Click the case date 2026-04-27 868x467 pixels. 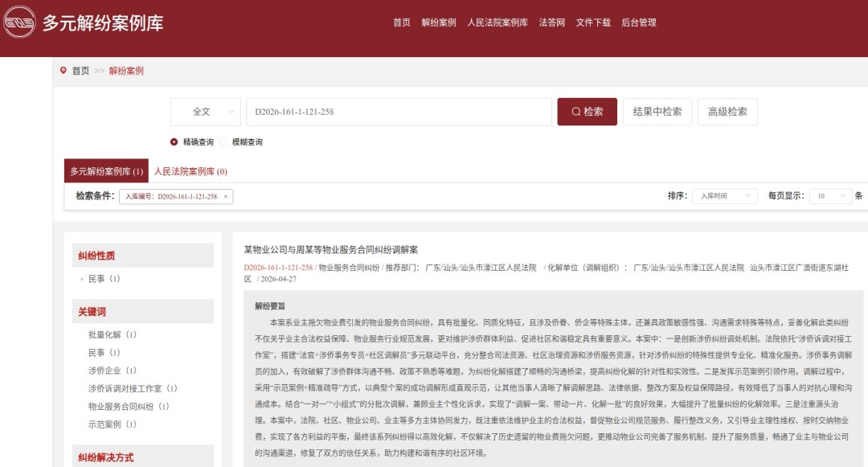(x=278, y=280)
